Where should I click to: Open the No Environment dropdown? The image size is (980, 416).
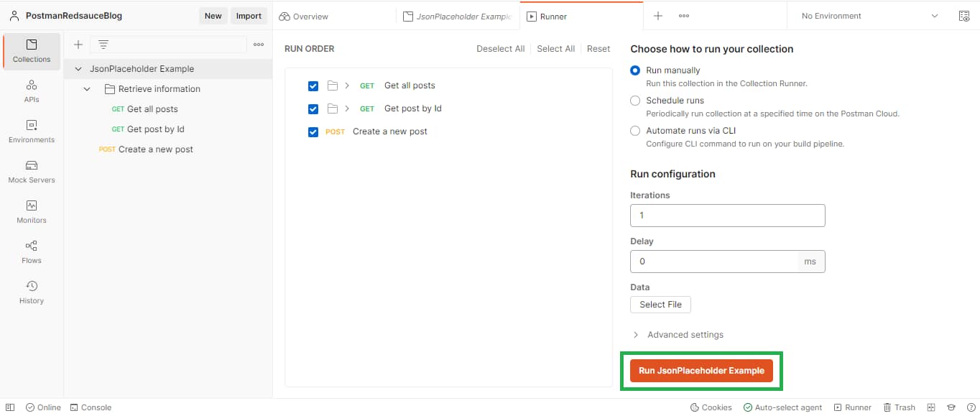click(x=870, y=16)
